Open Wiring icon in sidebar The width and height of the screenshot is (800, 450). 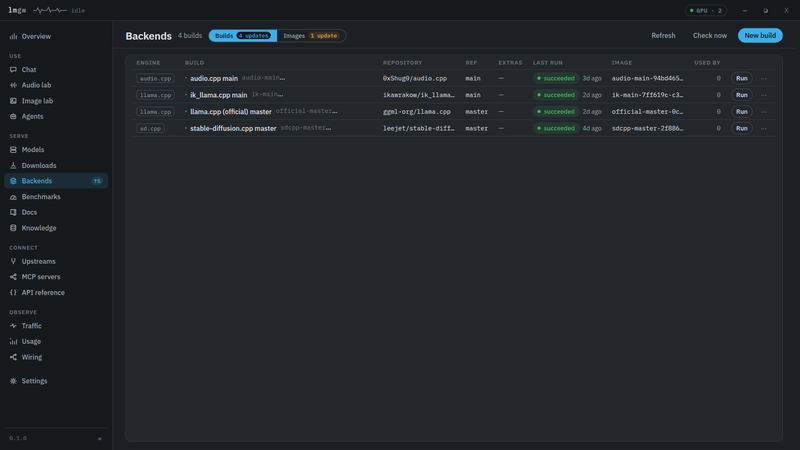pos(13,357)
